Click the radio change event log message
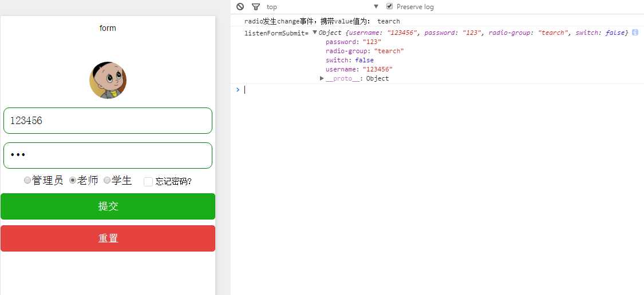 tap(322, 21)
